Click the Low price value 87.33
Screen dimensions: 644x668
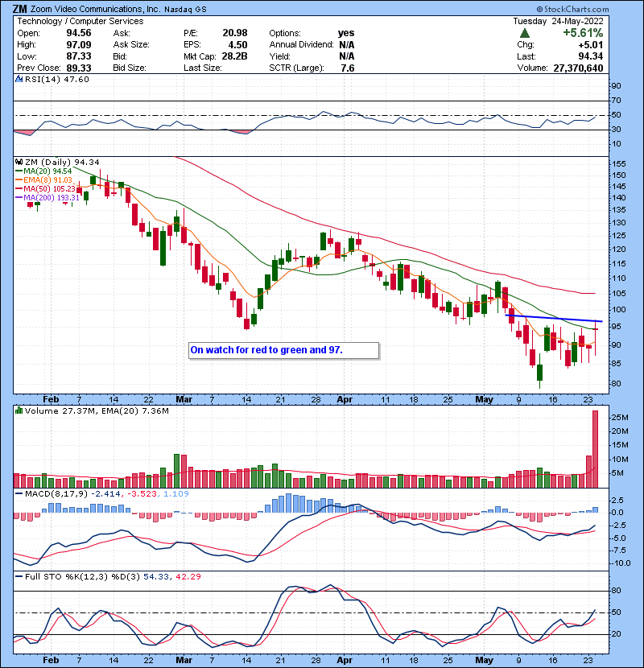tap(79, 56)
